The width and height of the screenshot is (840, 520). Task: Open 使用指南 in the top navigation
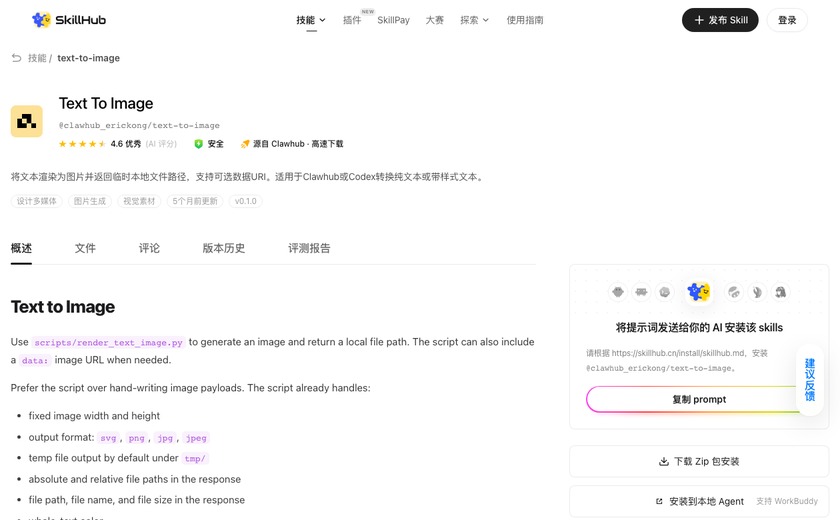pos(525,20)
